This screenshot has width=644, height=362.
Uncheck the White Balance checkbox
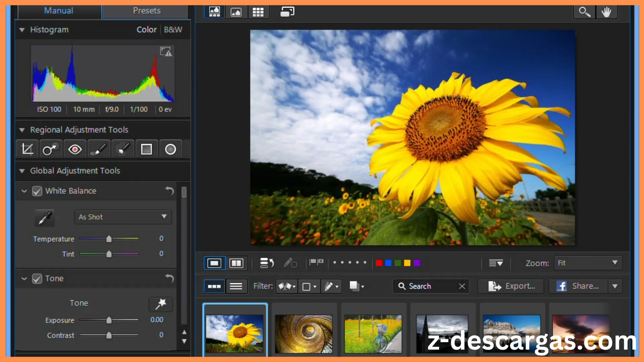click(x=37, y=191)
